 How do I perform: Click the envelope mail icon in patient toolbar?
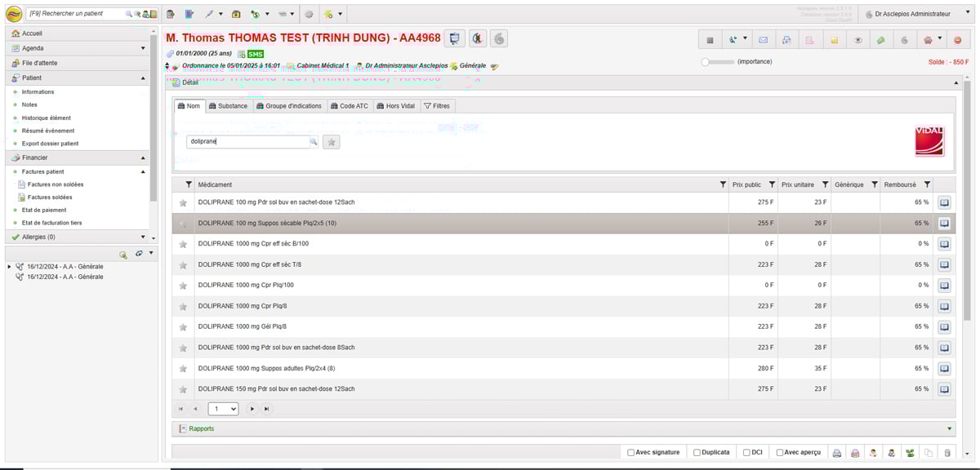(764, 39)
